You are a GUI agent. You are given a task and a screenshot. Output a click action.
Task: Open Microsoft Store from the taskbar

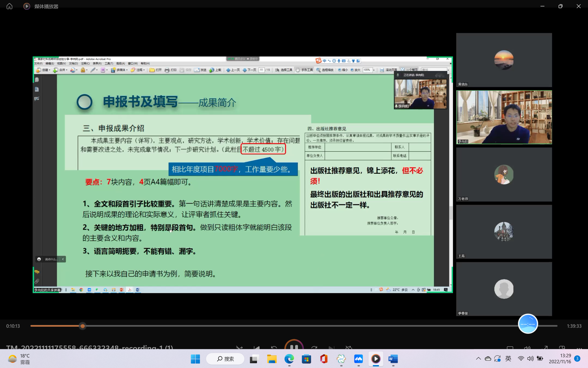click(x=306, y=359)
